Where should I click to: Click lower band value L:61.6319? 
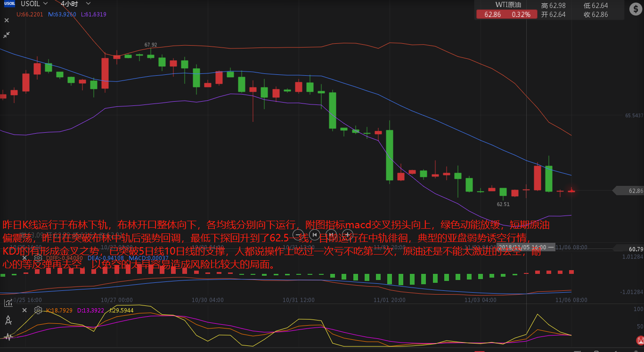coord(93,15)
